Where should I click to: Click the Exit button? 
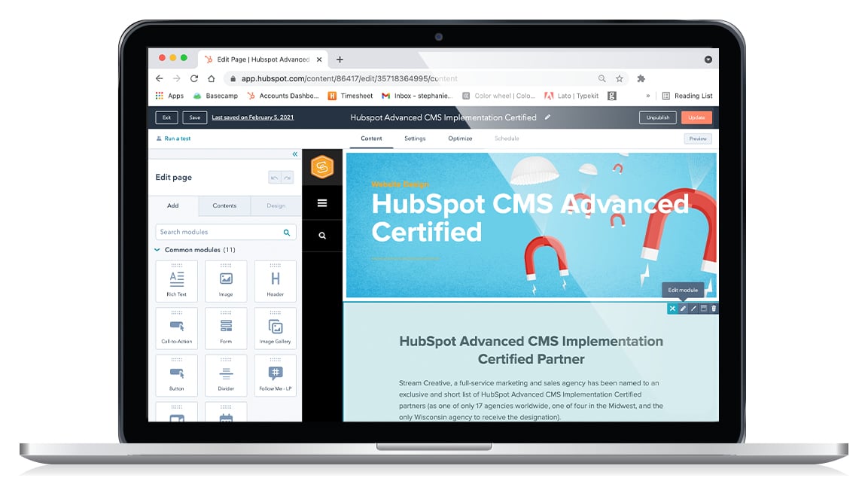tap(166, 117)
